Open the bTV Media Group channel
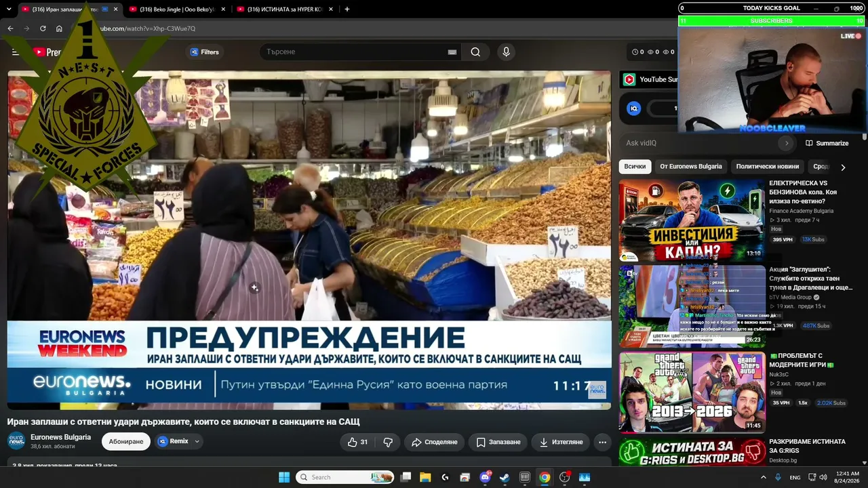The image size is (868, 488). [x=790, y=297]
